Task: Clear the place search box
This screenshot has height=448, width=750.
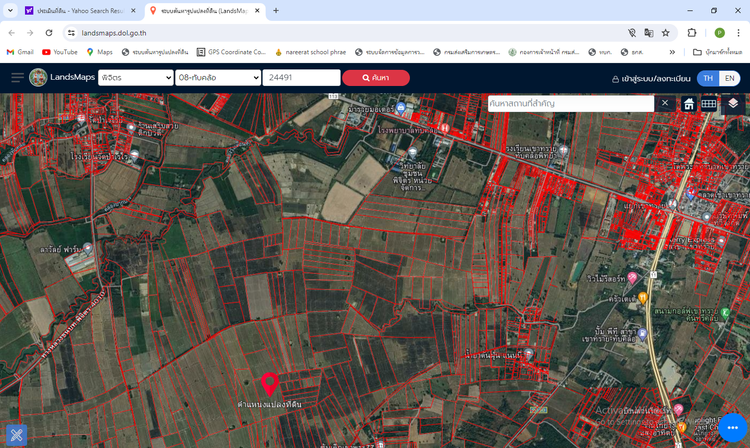Action: coord(666,103)
